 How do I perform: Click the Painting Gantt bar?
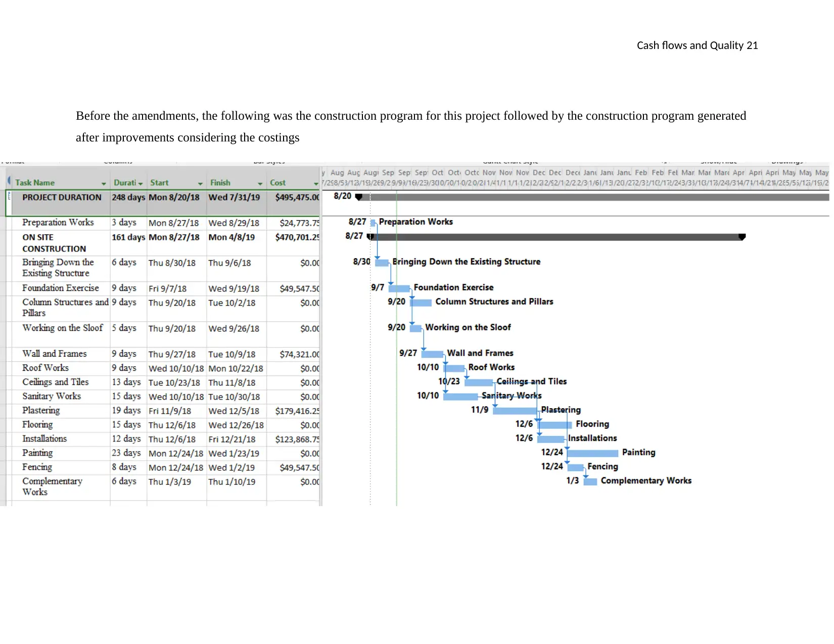[593, 453]
